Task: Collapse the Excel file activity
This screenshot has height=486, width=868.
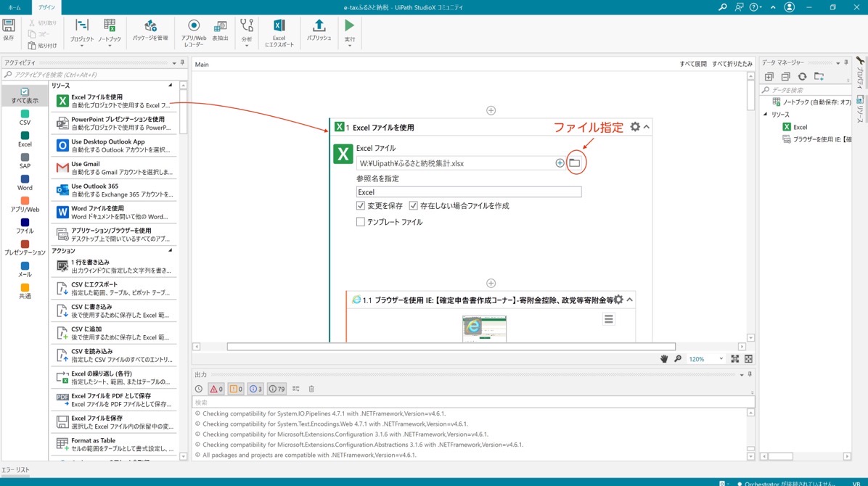Action: click(647, 127)
